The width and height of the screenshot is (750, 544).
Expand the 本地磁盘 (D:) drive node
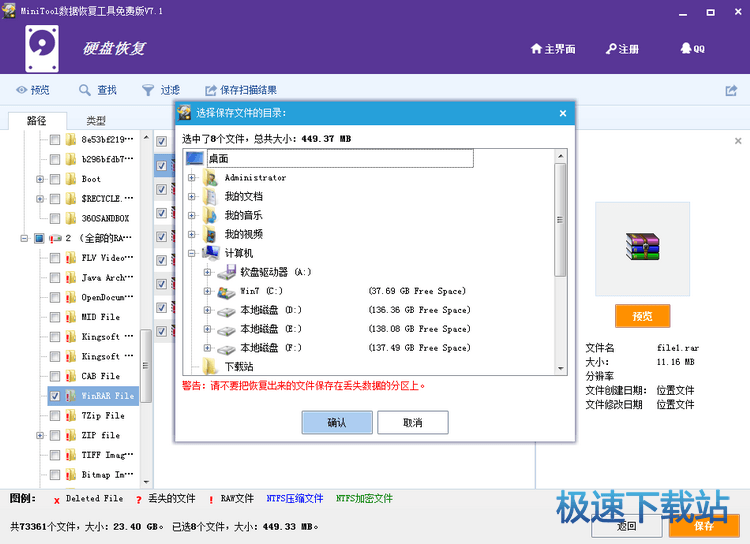(x=207, y=310)
